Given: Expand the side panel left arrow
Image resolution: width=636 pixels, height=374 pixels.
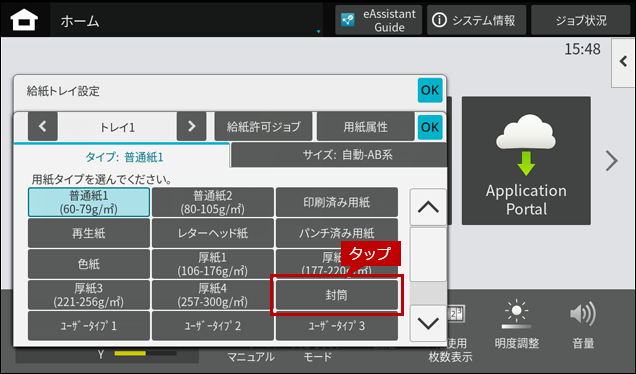Looking at the screenshot, I should click(x=623, y=62).
